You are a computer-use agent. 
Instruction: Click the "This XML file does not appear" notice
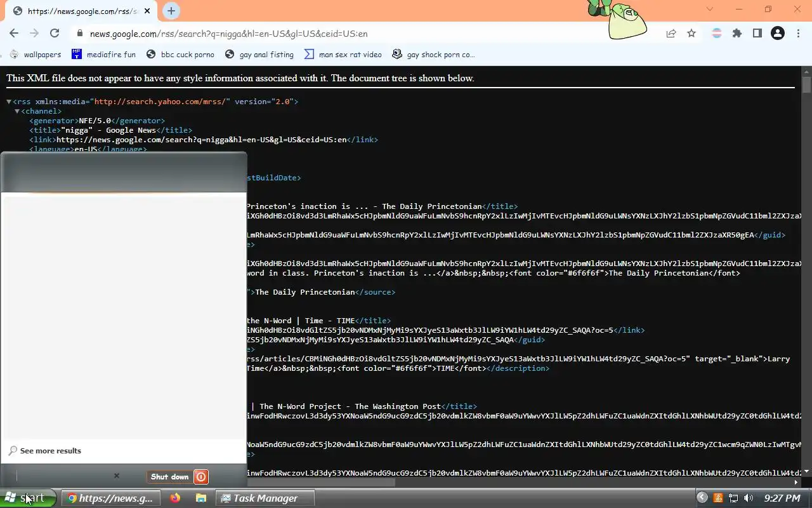[x=240, y=78]
